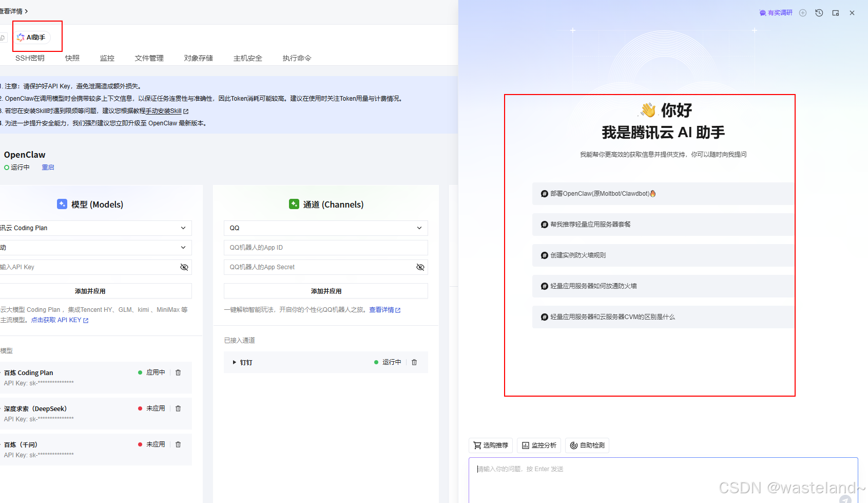Screen dimensions: 868x503
Task: Select the 对象存储 tab
Action: (199, 58)
